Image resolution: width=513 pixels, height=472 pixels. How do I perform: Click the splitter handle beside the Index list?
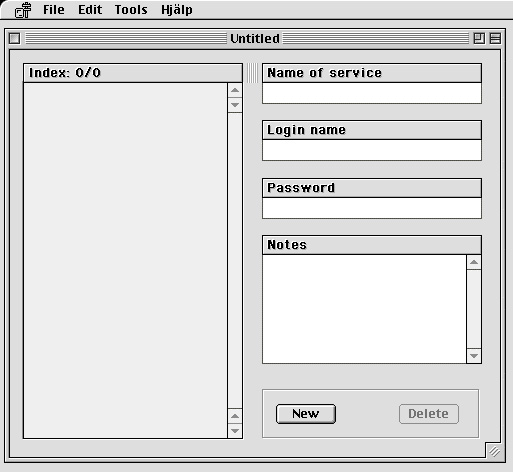point(252,73)
